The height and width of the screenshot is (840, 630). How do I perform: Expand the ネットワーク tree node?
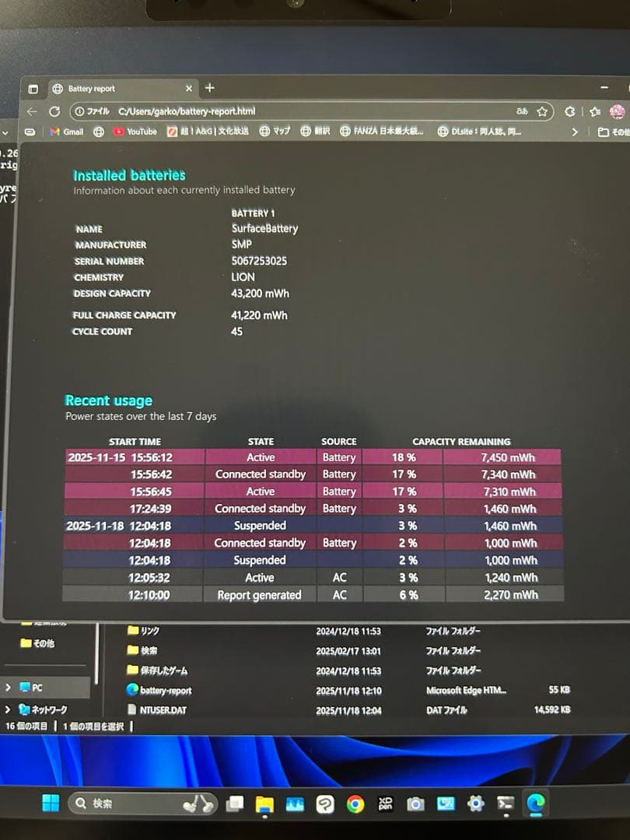coord(8,709)
